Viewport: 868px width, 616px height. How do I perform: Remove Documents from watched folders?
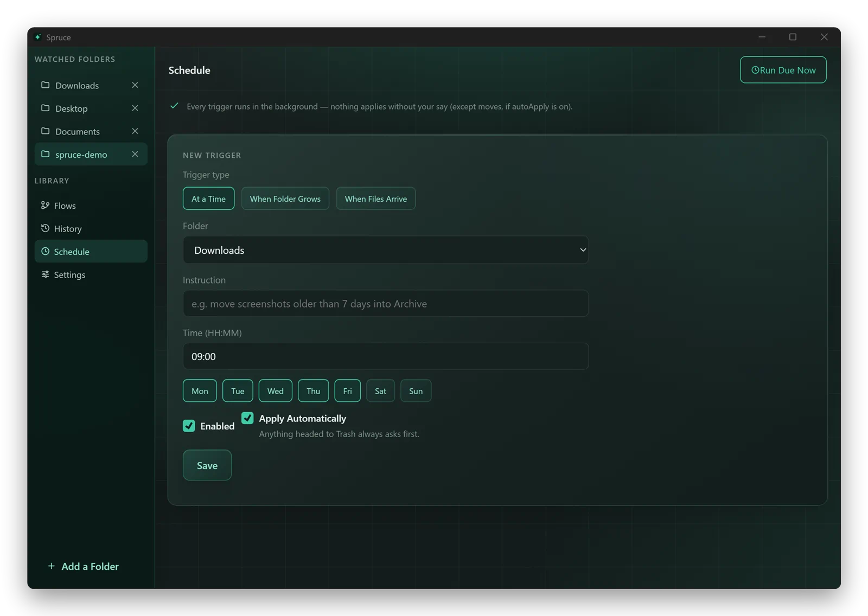click(135, 131)
